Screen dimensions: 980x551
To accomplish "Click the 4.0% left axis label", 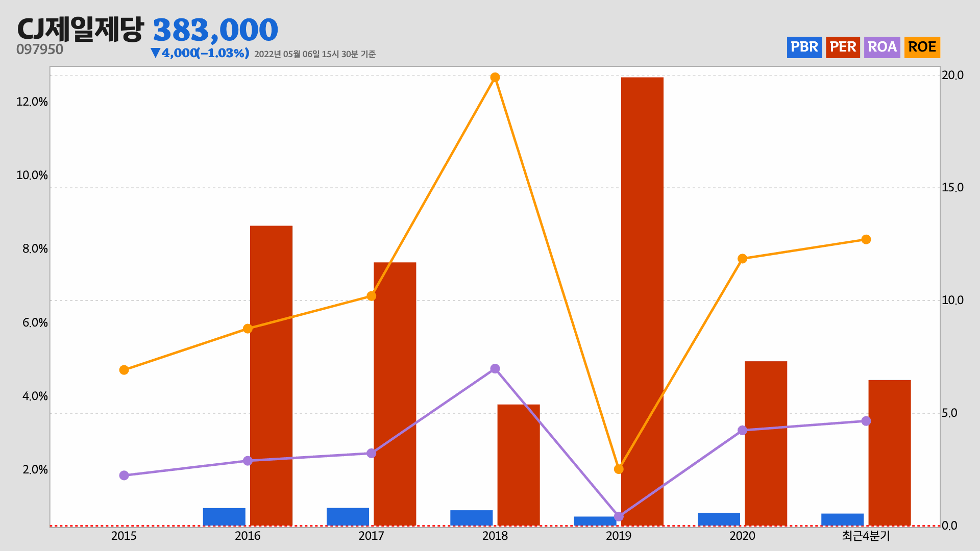I will 35,396.
